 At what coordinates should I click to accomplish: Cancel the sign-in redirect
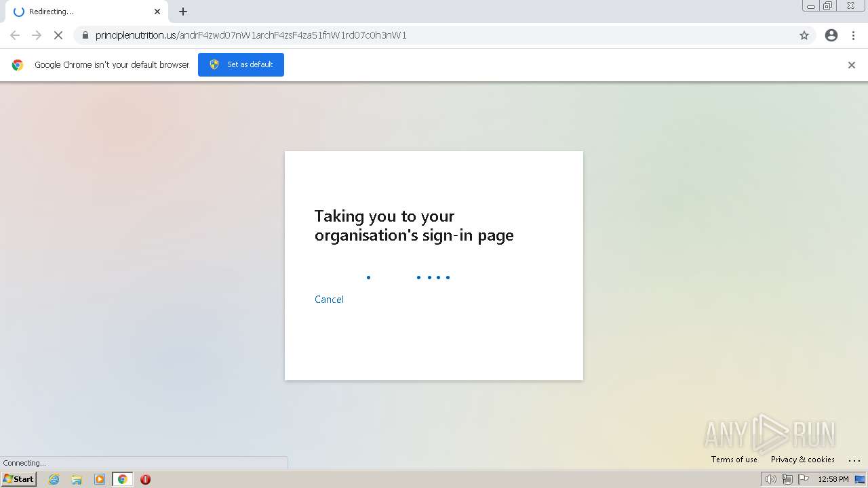(x=329, y=300)
